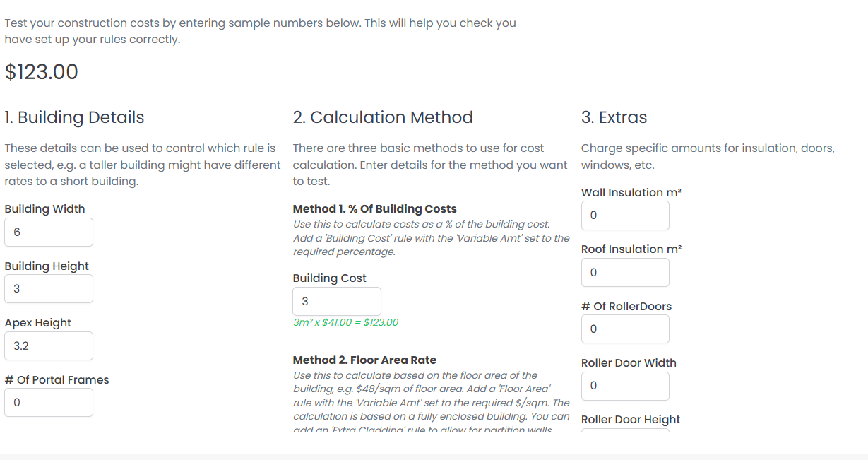Click the Building Width input field
Screen dimensions: 868x460
click(x=49, y=232)
